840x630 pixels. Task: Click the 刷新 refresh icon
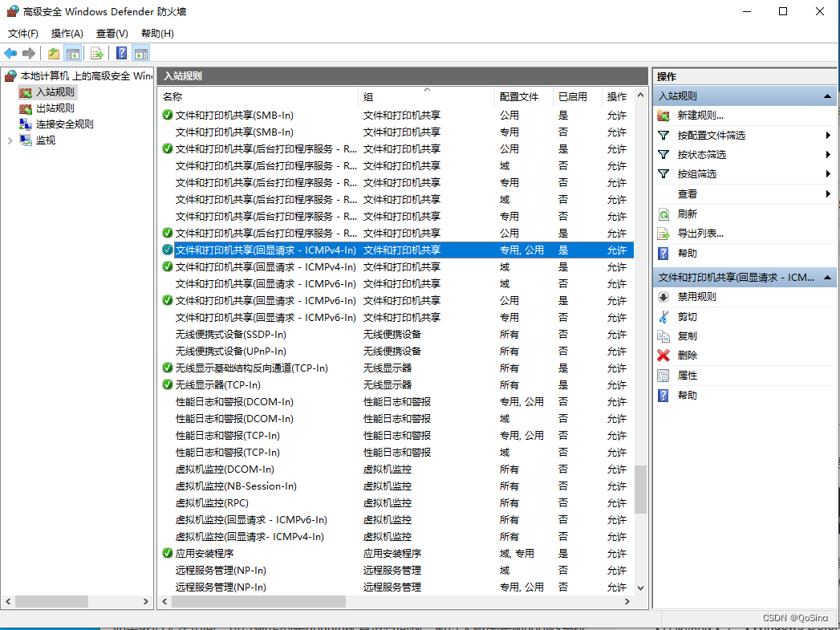(663, 214)
